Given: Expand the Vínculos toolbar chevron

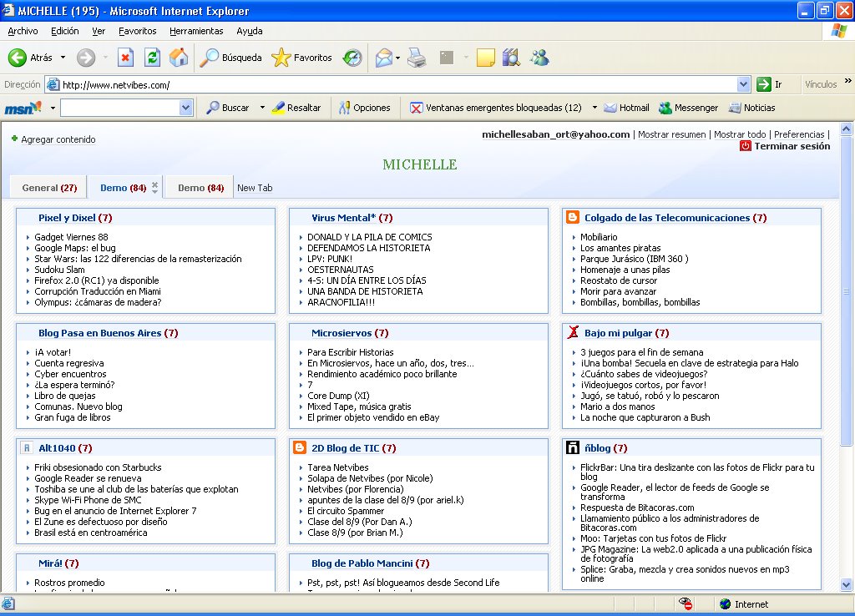Looking at the screenshot, I should pos(848,81).
